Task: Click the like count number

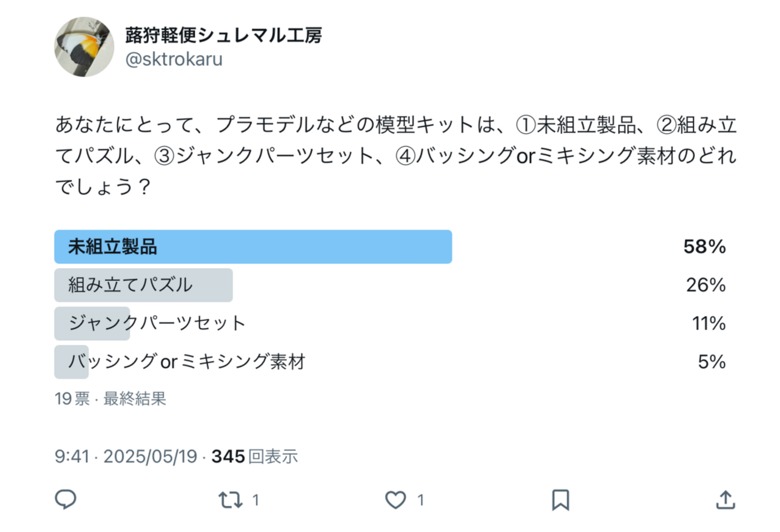Action: (421, 500)
